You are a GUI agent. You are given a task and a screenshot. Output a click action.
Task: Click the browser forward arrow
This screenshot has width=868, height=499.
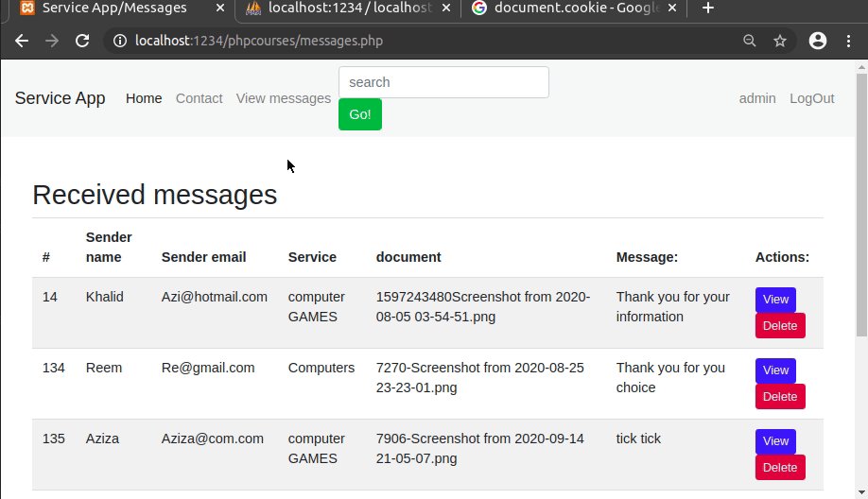pos(52,41)
